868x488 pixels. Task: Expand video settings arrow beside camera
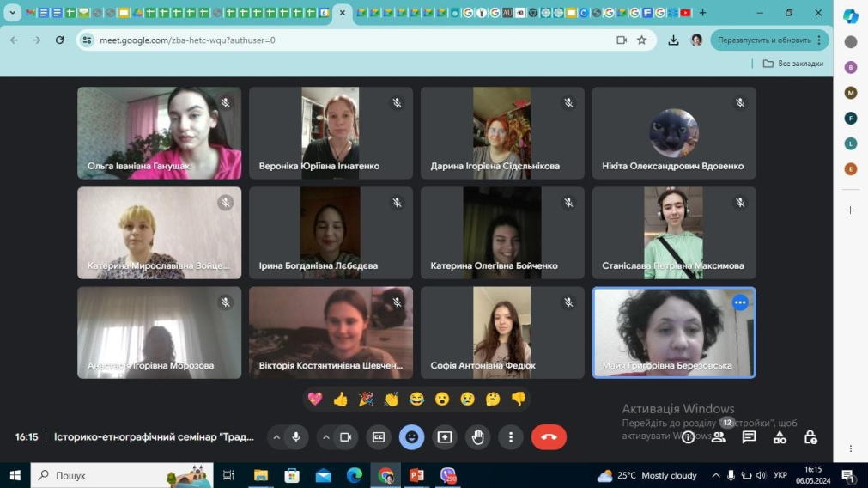point(326,437)
